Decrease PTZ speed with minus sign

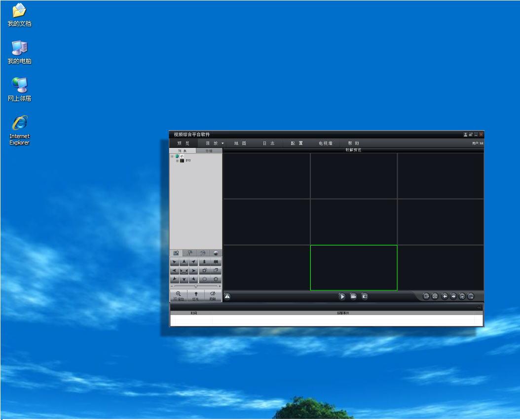pyautogui.click(x=172, y=286)
